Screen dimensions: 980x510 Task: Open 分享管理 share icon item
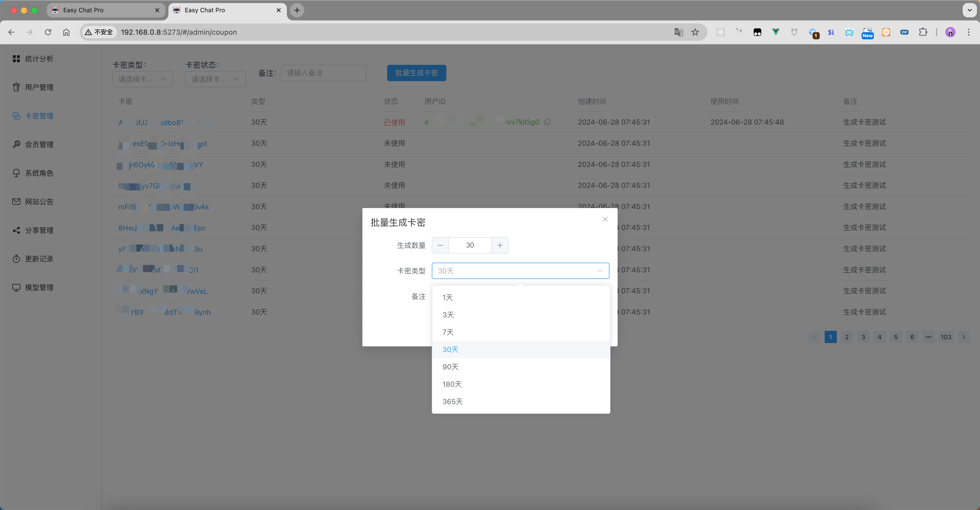pyautogui.click(x=39, y=230)
